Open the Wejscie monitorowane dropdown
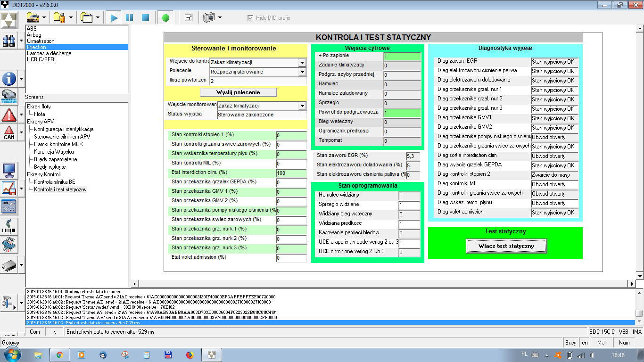644x362 pixels. pos(302,106)
